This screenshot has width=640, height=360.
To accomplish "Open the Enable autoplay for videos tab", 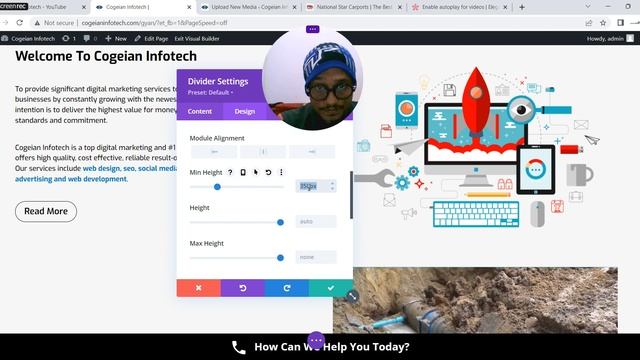I will [x=460, y=7].
